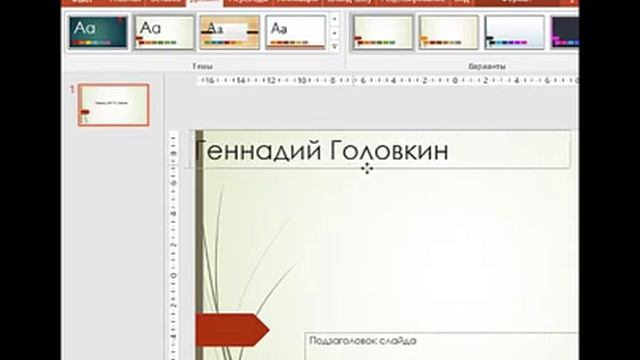Click the 'Подзаголовок слайда' subtitle placeholder
The image size is (640, 360).
442,346
